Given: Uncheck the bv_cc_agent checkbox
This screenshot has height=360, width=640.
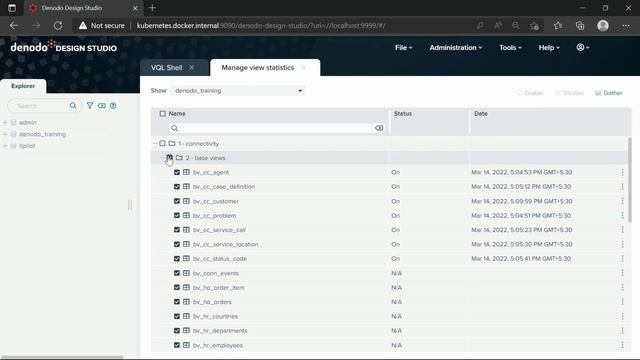Looking at the screenshot, I should point(177,172).
